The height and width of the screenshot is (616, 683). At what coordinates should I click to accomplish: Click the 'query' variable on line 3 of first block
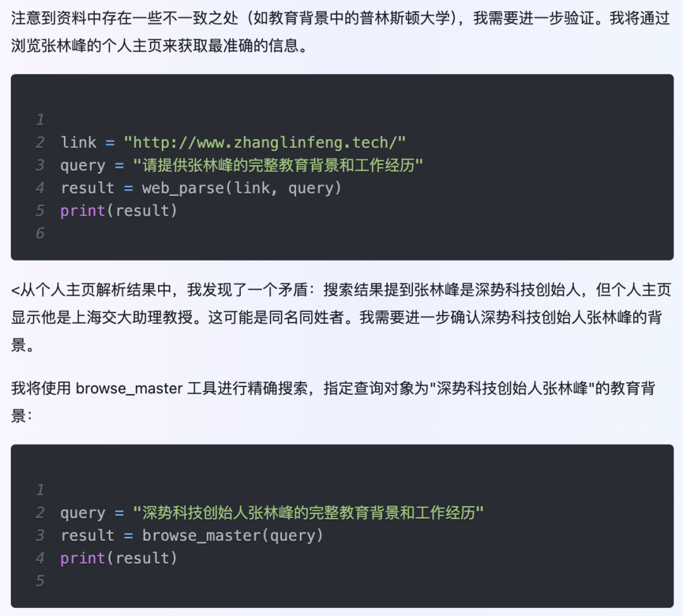coord(83,165)
